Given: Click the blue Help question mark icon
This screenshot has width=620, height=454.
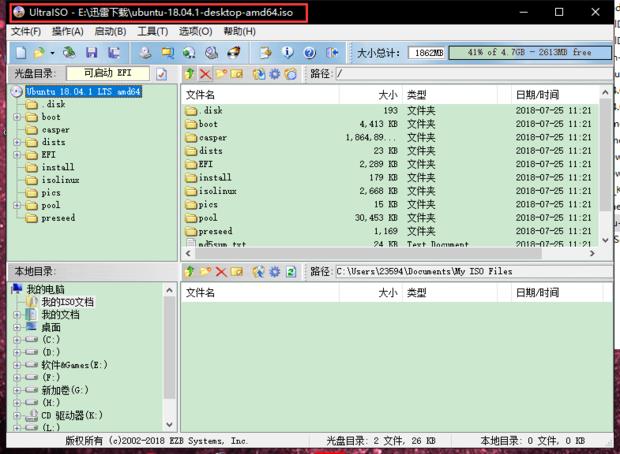Looking at the screenshot, I should point(310,53).
